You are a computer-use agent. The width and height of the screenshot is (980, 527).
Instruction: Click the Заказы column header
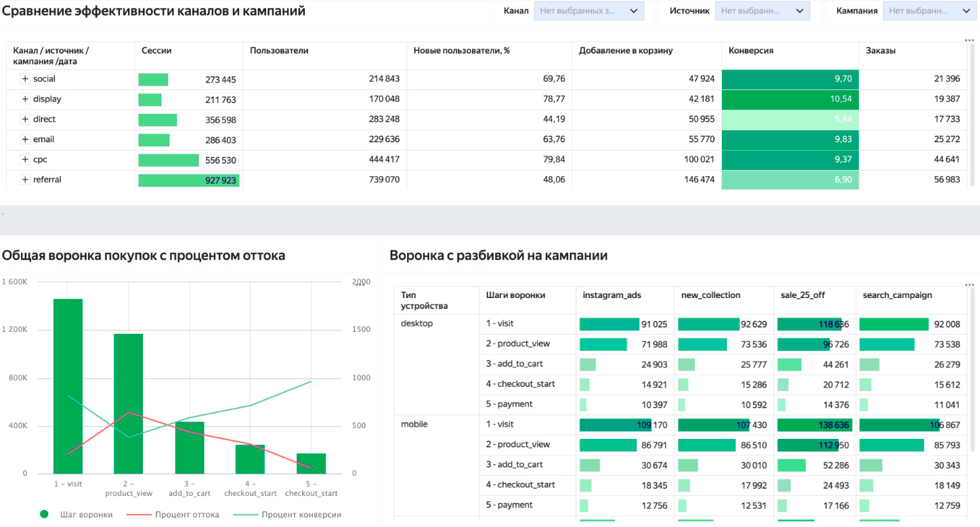(x=880, y=51)
